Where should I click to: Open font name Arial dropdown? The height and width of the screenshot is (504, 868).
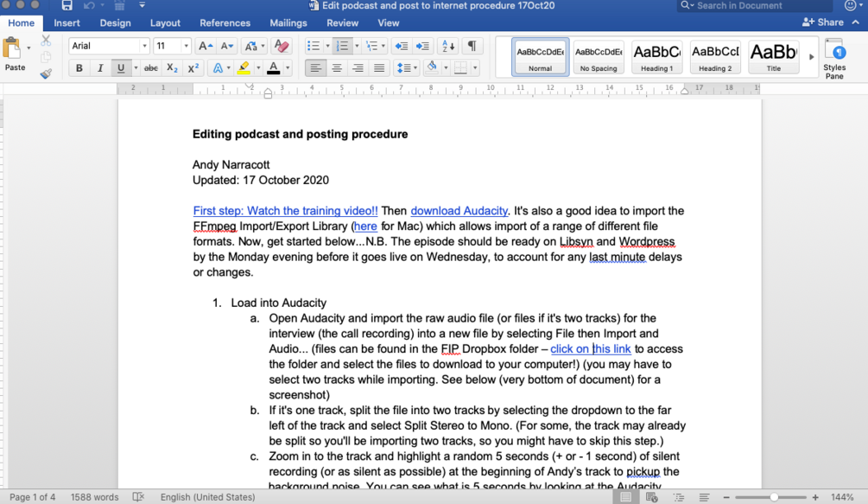tap(144, 46)
